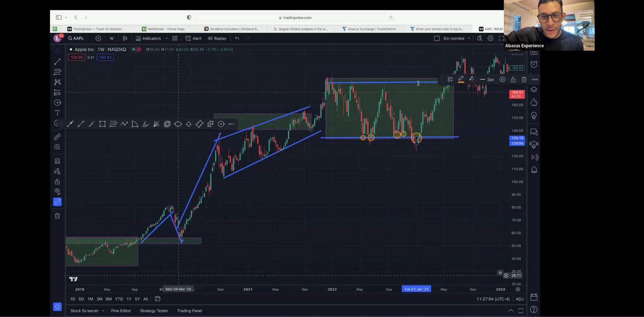Switch to the Strategy Tester tab
The width and height of the screenshot is (644, 317).
coord(154,311)
